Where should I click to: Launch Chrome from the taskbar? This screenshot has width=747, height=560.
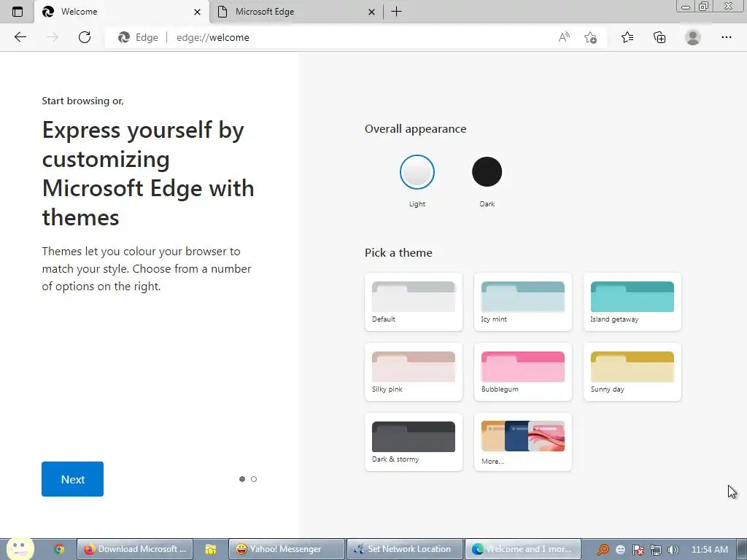pos(59,549)
